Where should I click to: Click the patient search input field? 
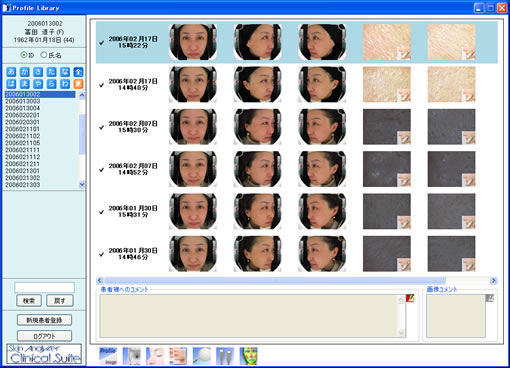(44, 287)
